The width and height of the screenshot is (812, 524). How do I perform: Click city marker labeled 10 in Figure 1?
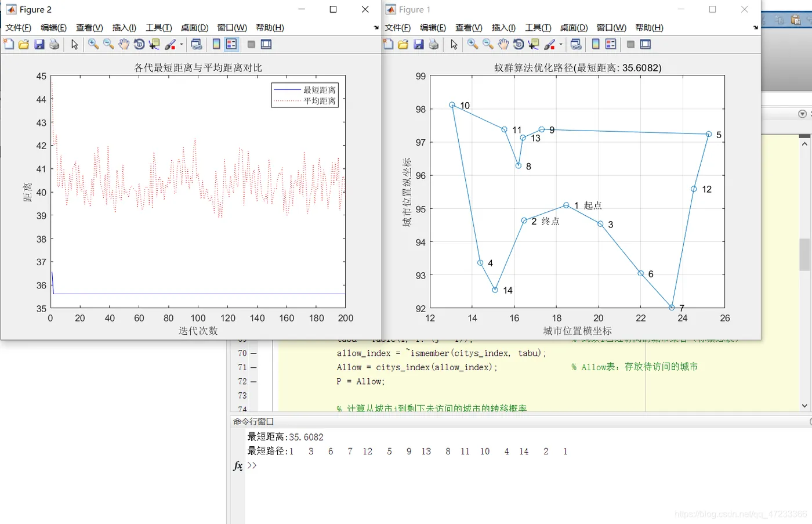pyautogui.click(x=452, y=105)
